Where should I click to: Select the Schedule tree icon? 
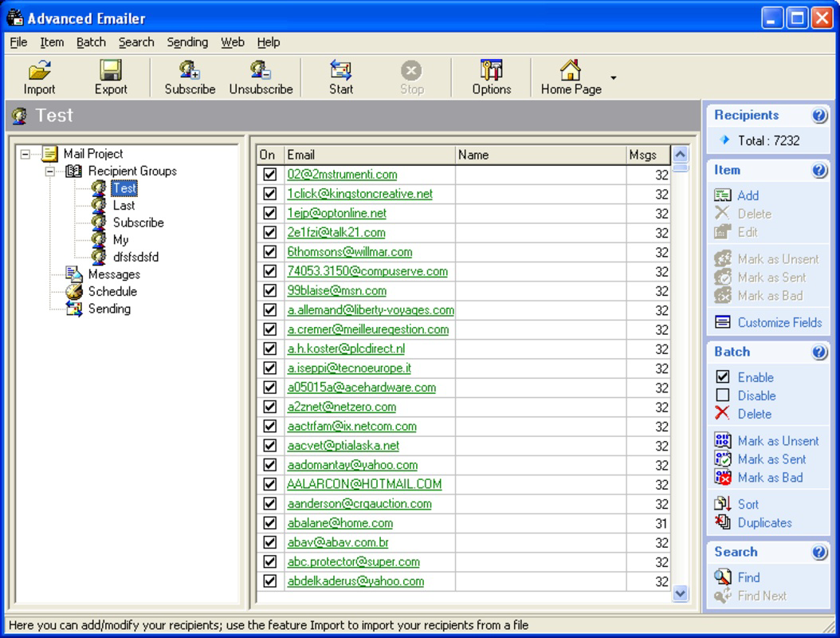74,291
